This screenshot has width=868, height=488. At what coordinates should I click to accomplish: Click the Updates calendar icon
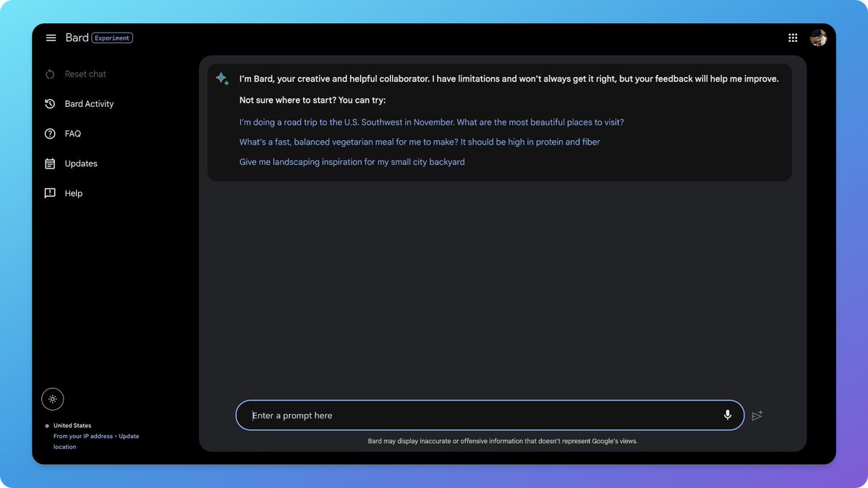tap(50, 163)
